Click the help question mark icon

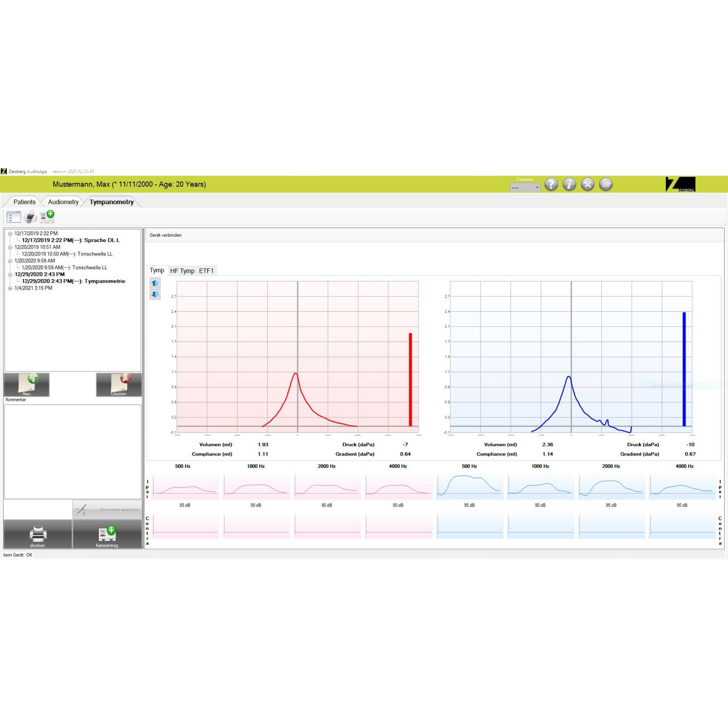pos(551,184)
